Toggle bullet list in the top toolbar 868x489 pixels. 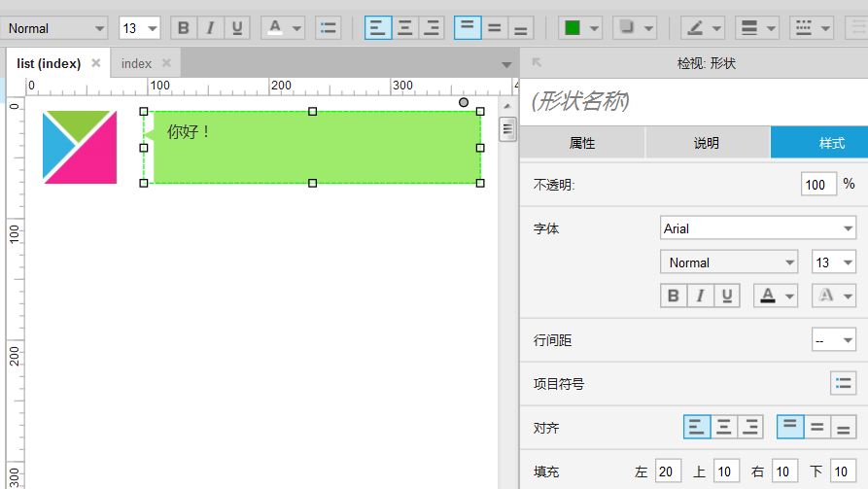(x=329, y=27)
